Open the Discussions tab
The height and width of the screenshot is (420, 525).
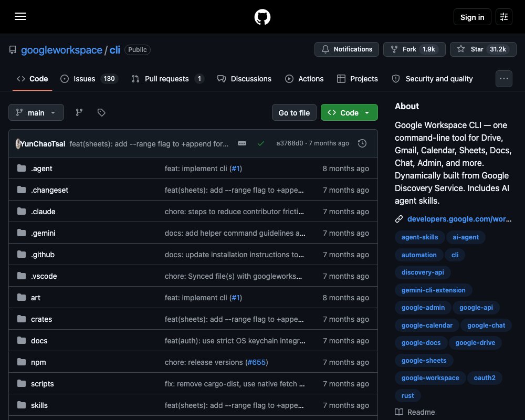click(x=245, y=79)
